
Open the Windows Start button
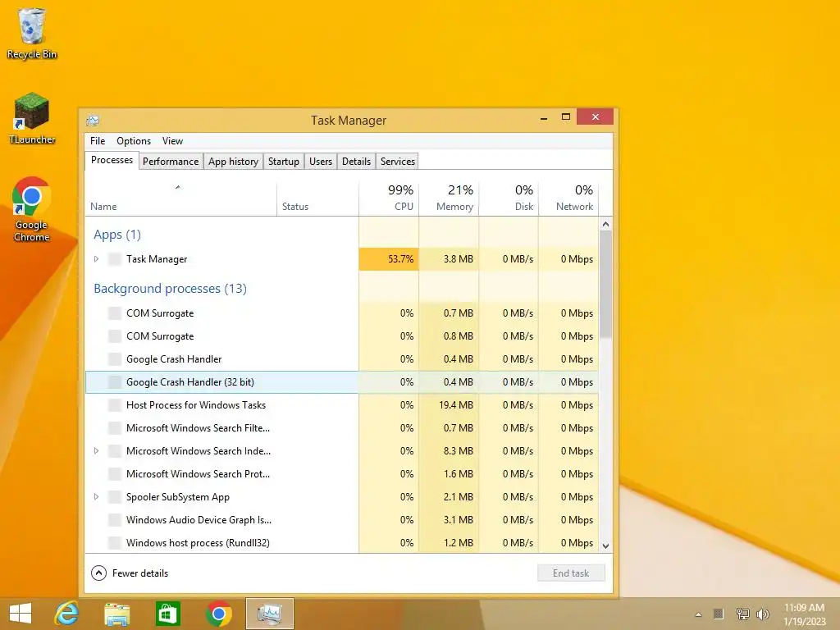tap(21, 614)
